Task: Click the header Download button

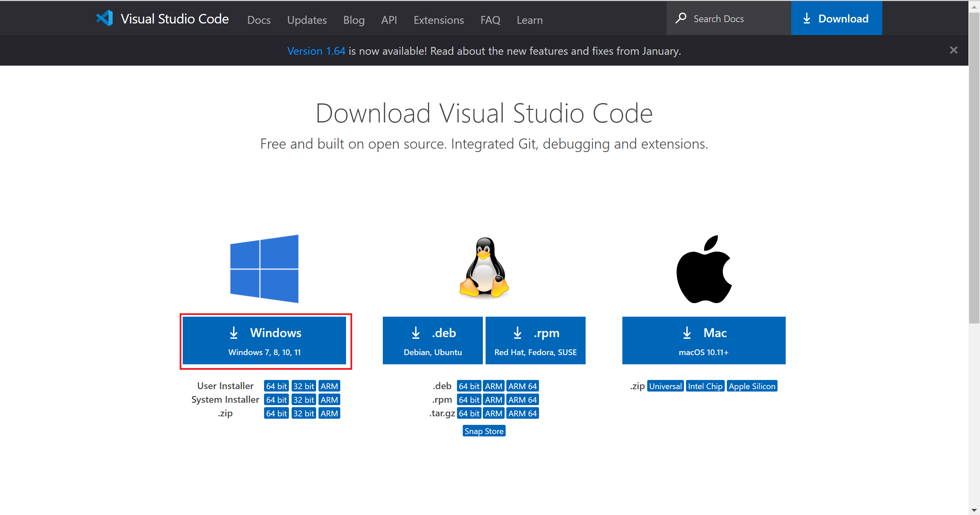Action: pyautogui.click(x=836, y=18)
